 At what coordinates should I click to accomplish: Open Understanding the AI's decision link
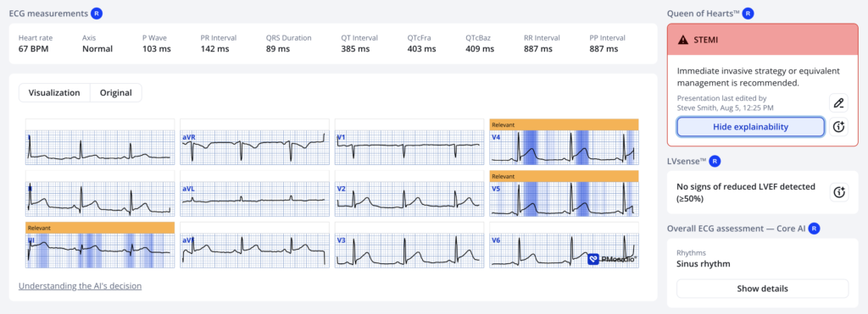(x=81, y=286)
